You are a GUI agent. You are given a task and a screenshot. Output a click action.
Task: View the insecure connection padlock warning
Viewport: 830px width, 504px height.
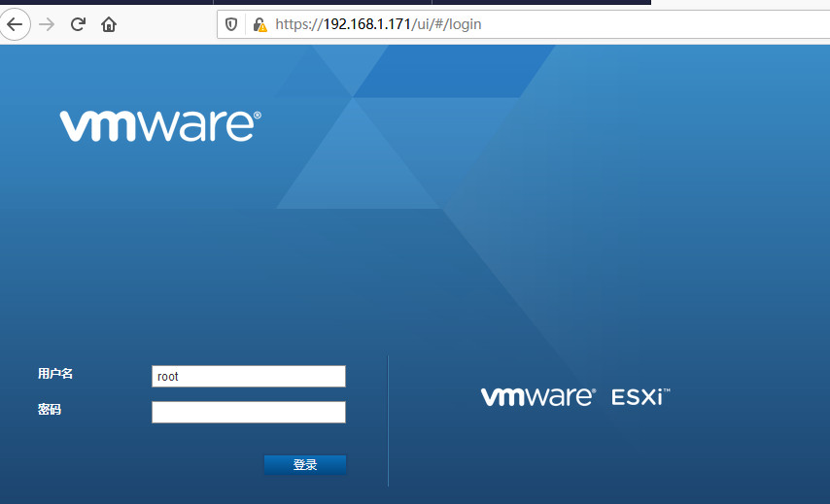click(x=259, y=24)
